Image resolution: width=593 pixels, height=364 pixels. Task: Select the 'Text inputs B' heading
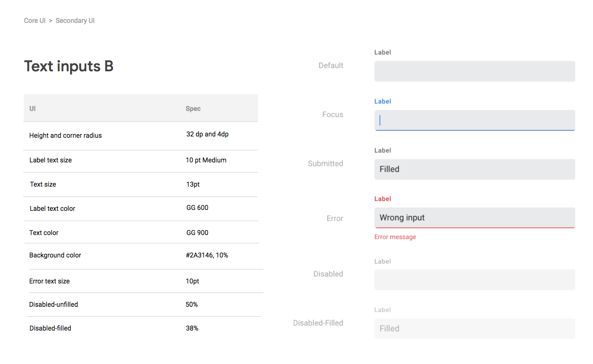point(69,66)
